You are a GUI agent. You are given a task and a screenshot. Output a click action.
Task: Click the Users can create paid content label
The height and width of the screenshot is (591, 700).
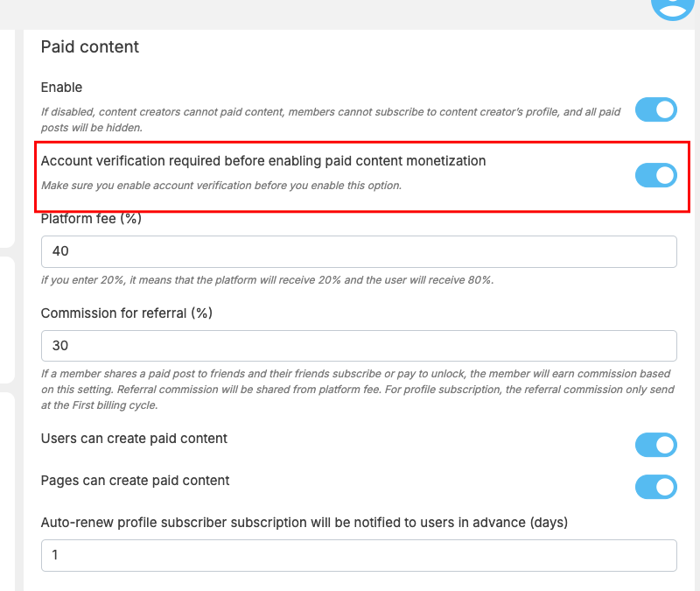point(134,439)
